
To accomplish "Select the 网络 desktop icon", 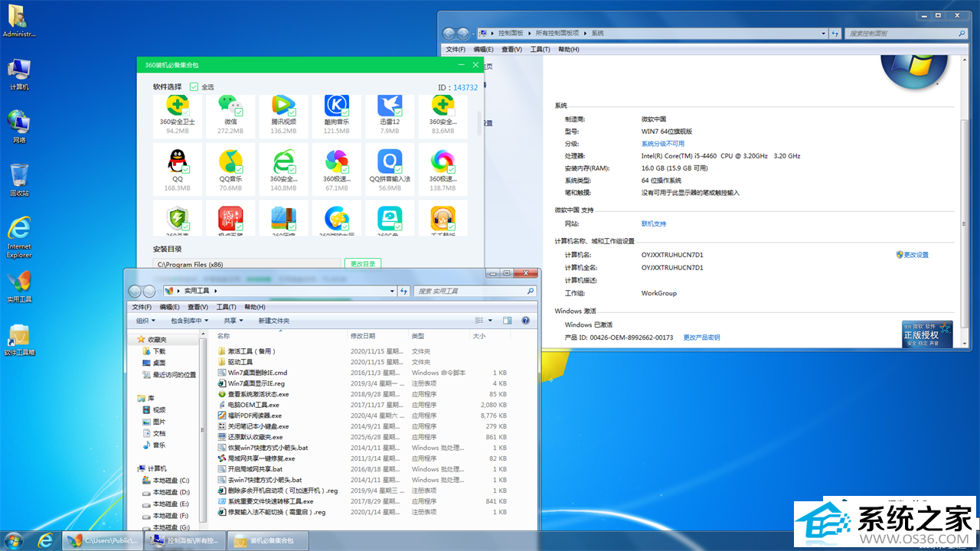I will pyautogui.click(x=19, y=127).
